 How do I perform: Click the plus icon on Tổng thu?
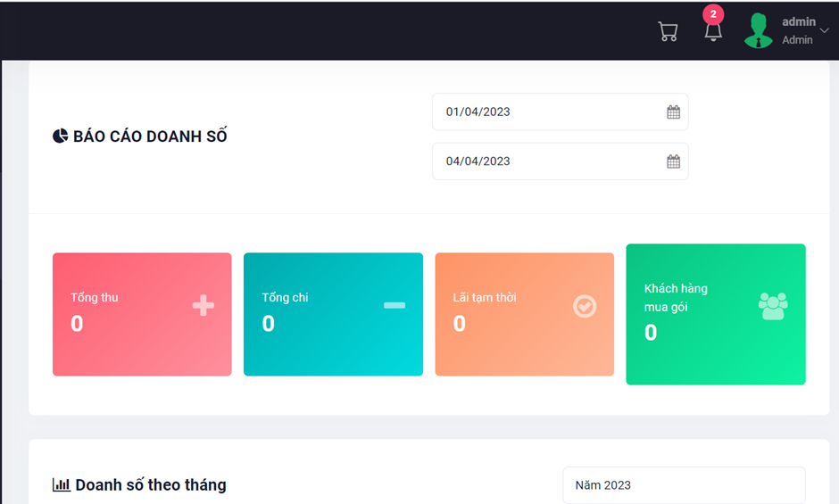click(204, 306)
